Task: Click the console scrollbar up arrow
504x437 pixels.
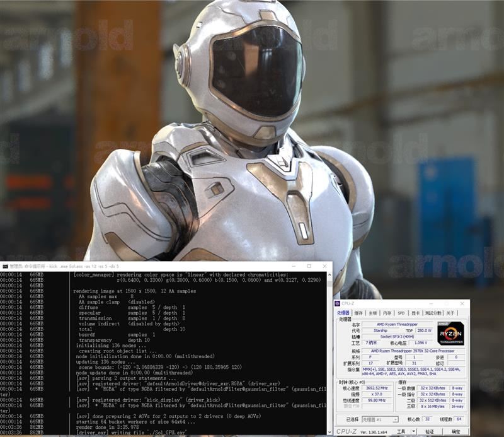Action: click(329, 274)
